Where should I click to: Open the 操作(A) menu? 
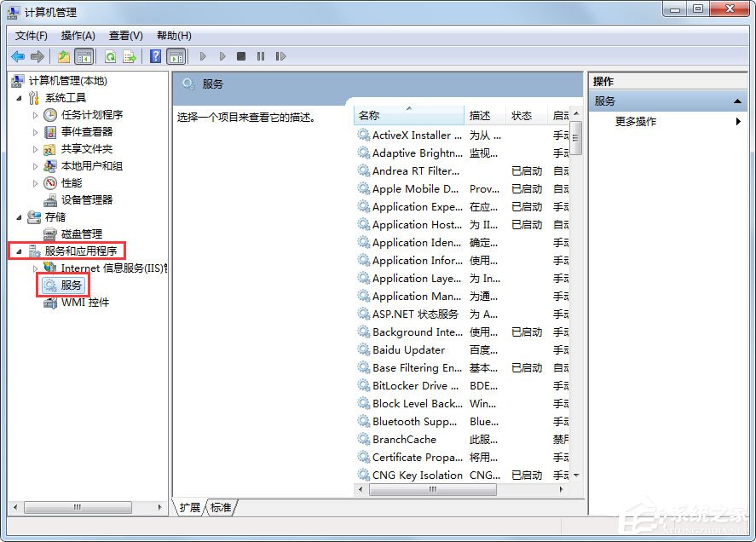[x=78, y=35]
